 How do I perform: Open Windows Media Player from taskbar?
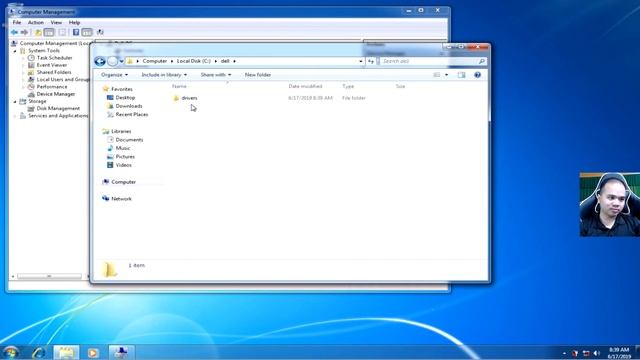pos(93,352)
